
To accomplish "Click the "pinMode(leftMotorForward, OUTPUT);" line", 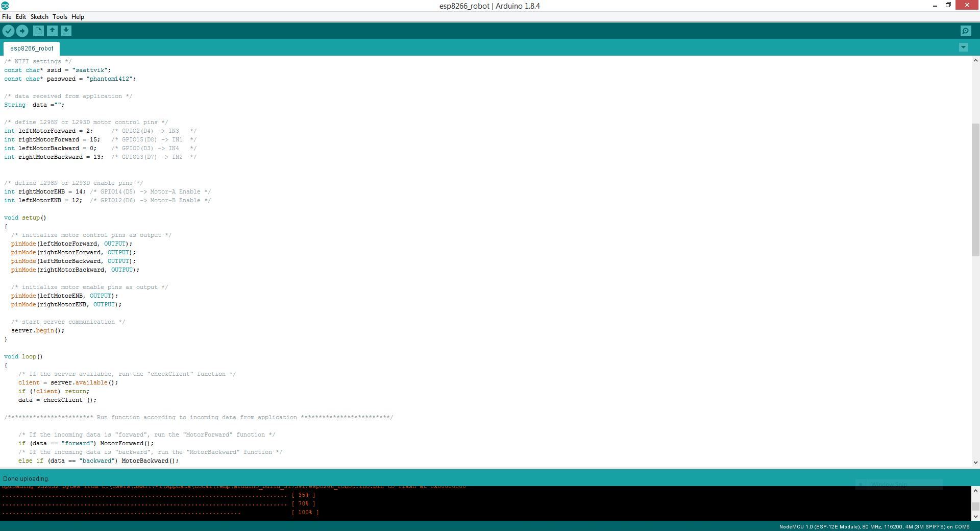I will pyautogui.click(x=71, y=244).
